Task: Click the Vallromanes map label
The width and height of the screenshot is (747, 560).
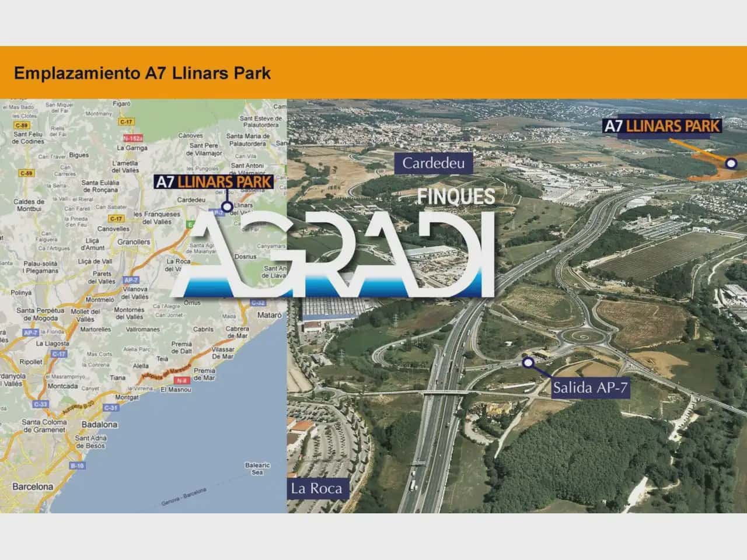Action: click(143, 329)
